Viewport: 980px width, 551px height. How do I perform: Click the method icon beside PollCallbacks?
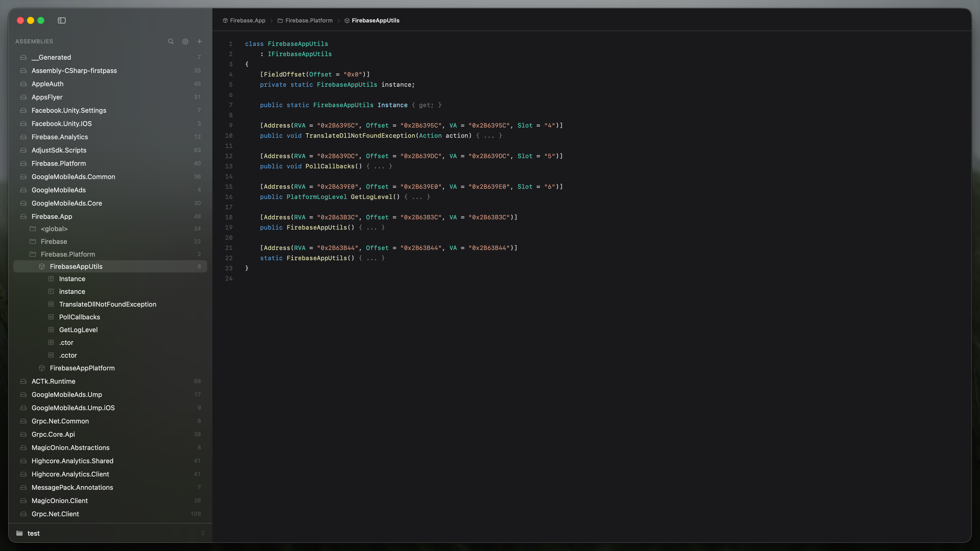click(x=51, y=317)
